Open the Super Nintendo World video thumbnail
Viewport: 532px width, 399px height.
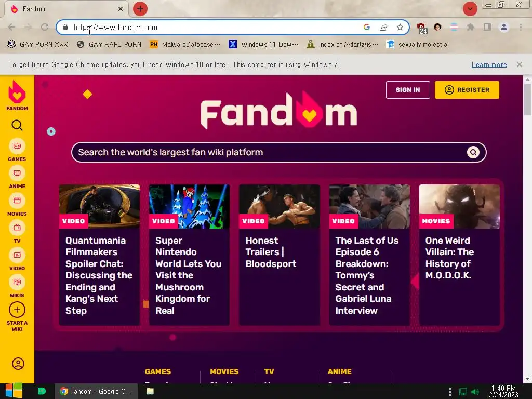click(x=189, y=206)
